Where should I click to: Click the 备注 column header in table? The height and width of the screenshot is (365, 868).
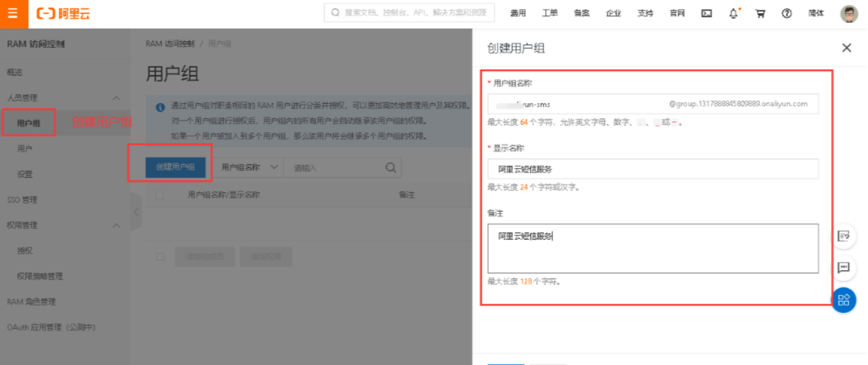pos(407,195)
